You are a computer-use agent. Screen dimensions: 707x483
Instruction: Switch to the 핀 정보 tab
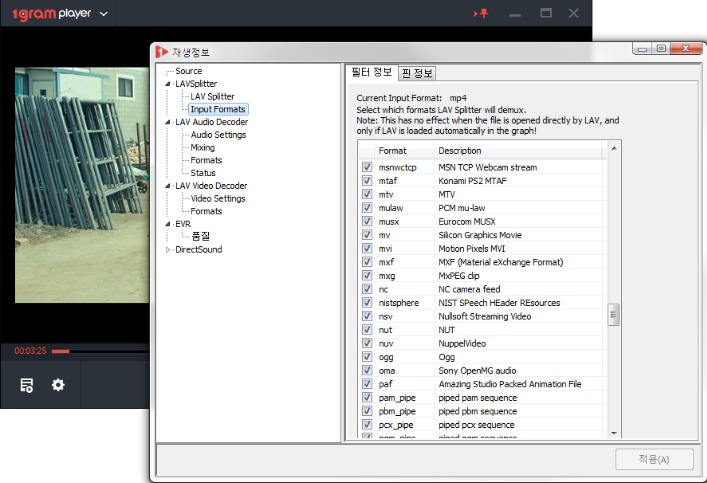[417, 73]
